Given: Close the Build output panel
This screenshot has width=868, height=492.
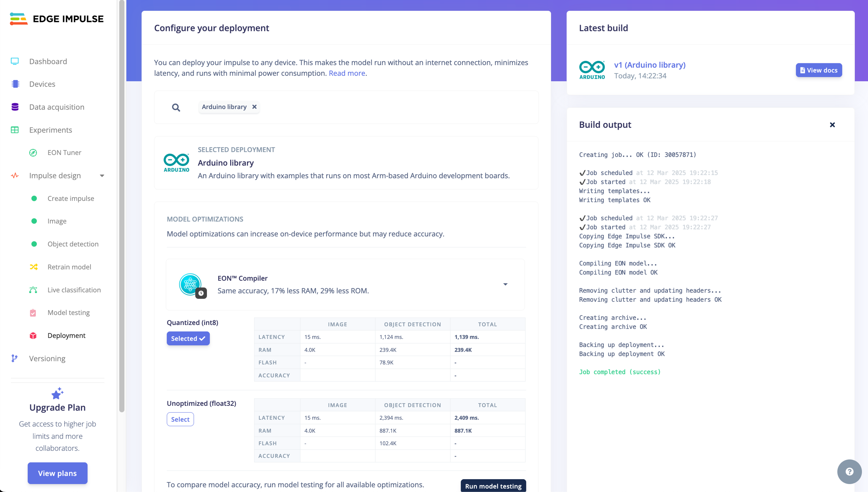Looking at the screenshot, I should 832,125.
